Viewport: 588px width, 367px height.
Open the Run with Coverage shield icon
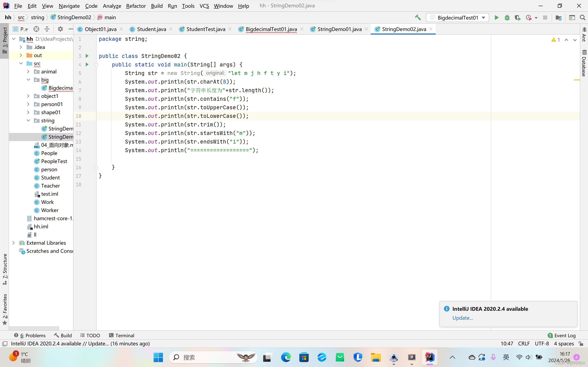click(517, 18)
